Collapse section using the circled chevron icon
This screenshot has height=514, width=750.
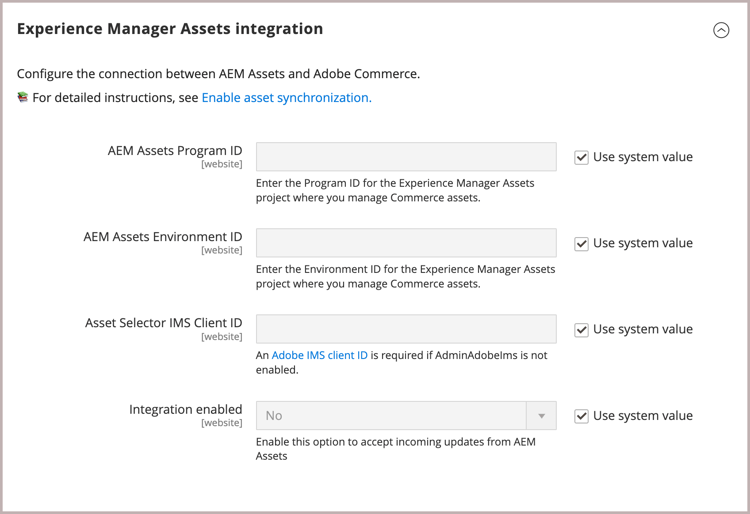pos(721,30)
